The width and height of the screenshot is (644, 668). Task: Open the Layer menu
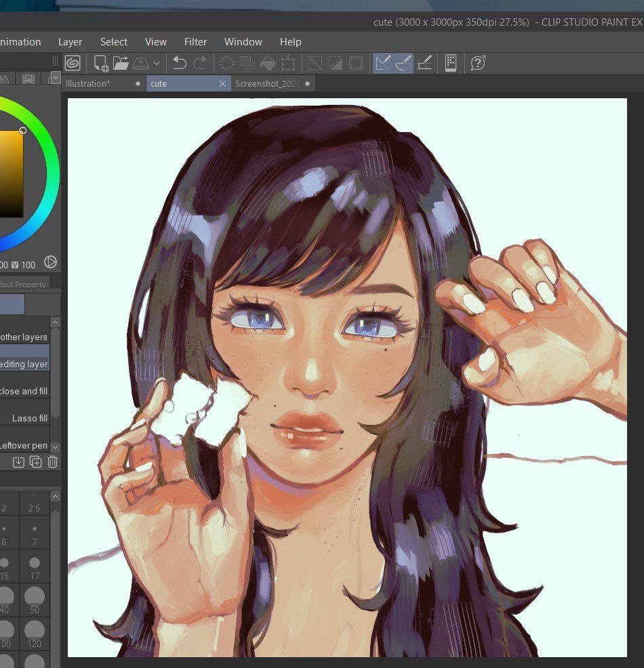pyautogui.click(x=70, y=42)
